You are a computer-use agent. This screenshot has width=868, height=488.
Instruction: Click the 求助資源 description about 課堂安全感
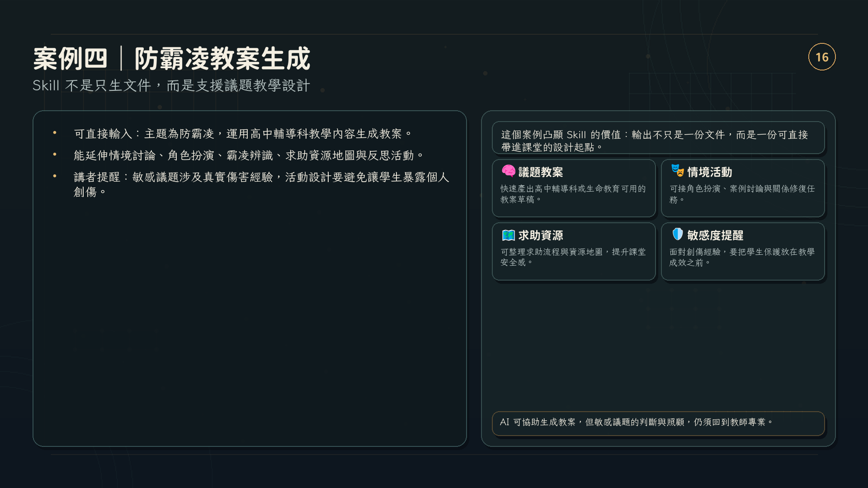(573, 257)
